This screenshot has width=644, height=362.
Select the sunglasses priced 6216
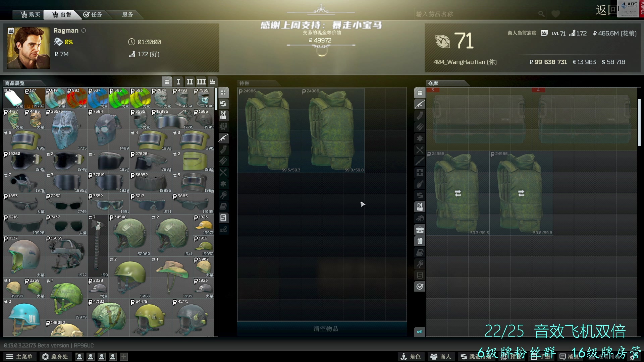[24, 225]
